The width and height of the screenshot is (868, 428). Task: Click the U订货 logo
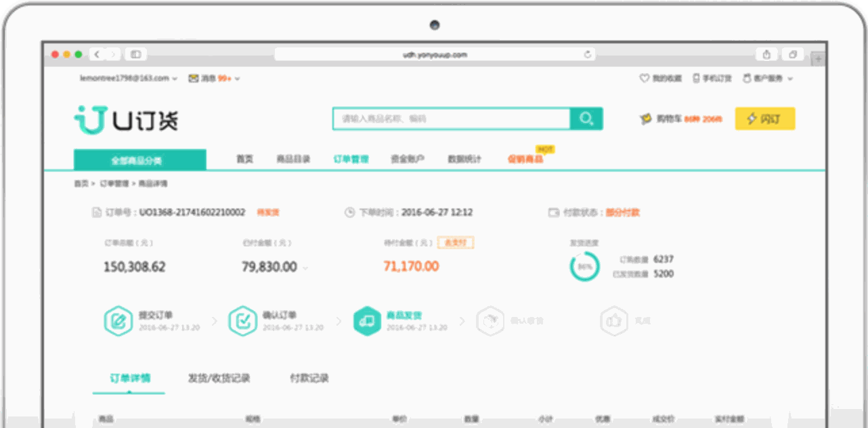click(126, 120)
